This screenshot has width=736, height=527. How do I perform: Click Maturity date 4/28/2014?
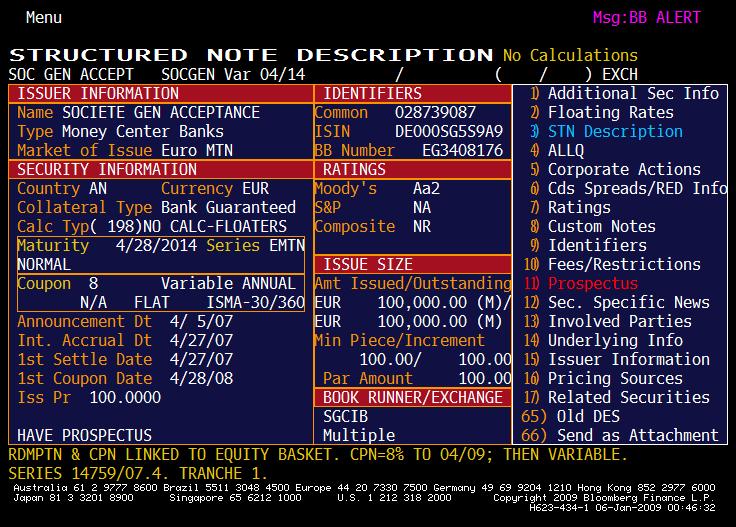click(156, 245)
